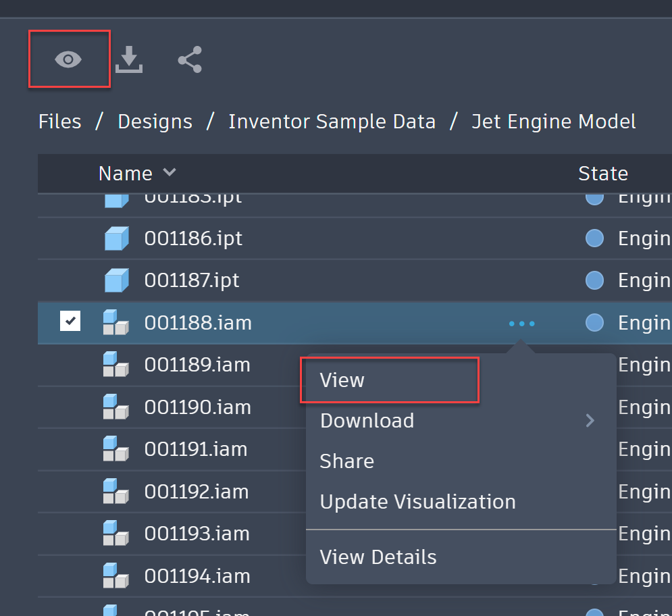The height and width of the screenshot is (616, 672).
Task: Click the blue state indicator for 001192.iam
Action: click(594, 492)
